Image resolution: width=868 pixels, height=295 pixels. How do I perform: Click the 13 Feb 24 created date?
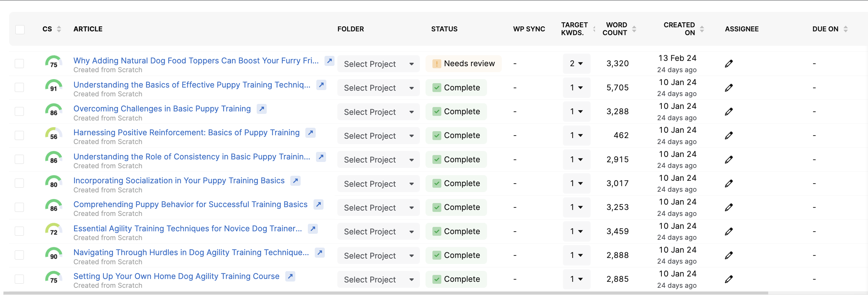[x=677, y=58]
